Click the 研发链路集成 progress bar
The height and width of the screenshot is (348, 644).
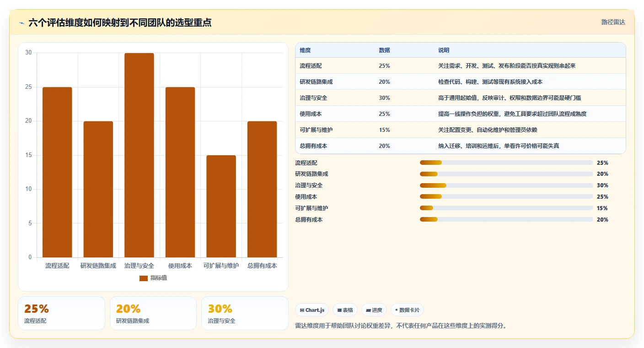pos(506,174)
